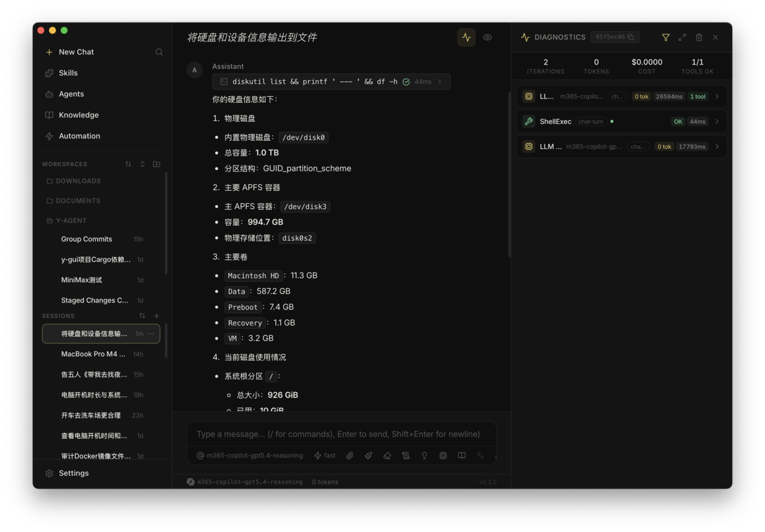The image size is (765, 532).
Task: Click the ShellExec wrench icon
Action: pos(528,121)
